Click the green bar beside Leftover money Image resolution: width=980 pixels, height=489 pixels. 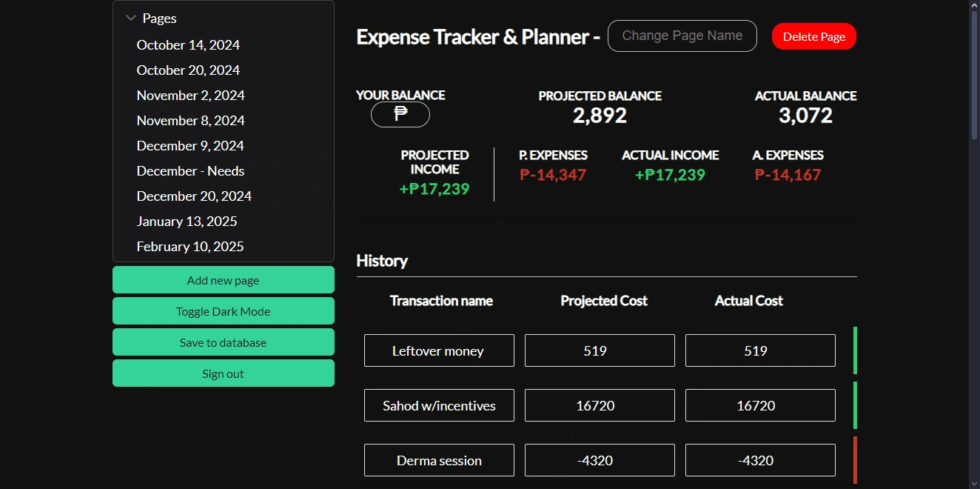click(x=855, y=350)
